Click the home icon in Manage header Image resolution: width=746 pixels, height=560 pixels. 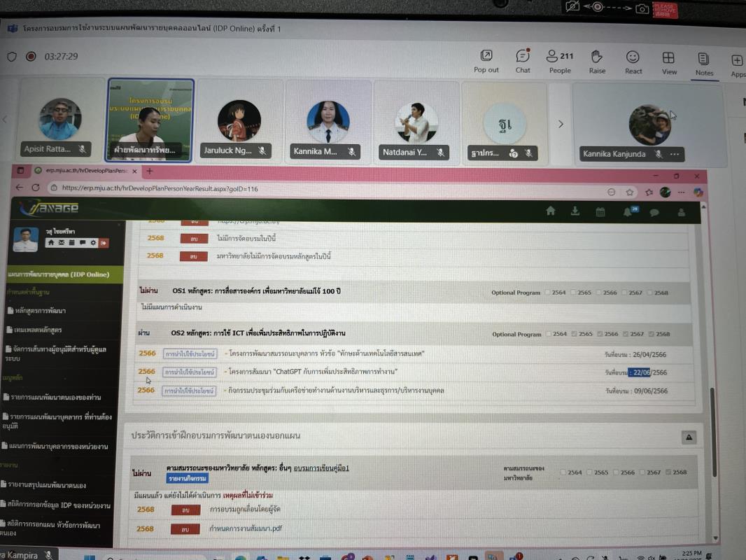coord(551,211)
